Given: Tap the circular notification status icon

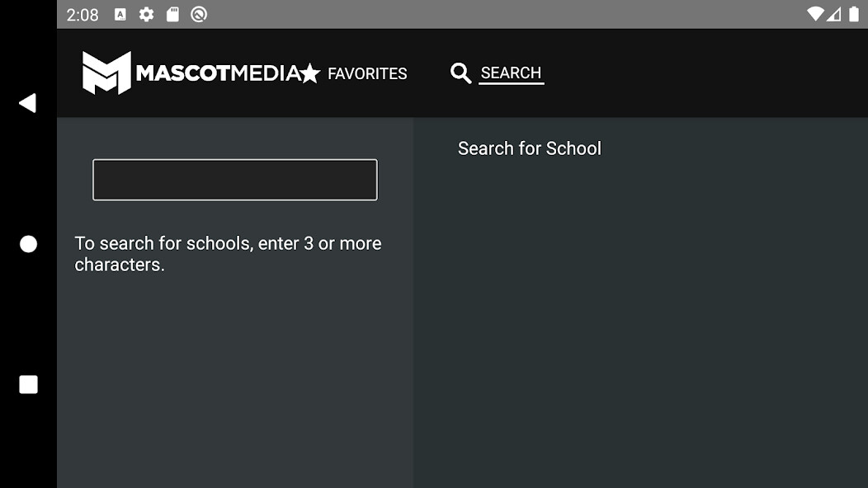Looking at the screenshot, I should 199,14.
